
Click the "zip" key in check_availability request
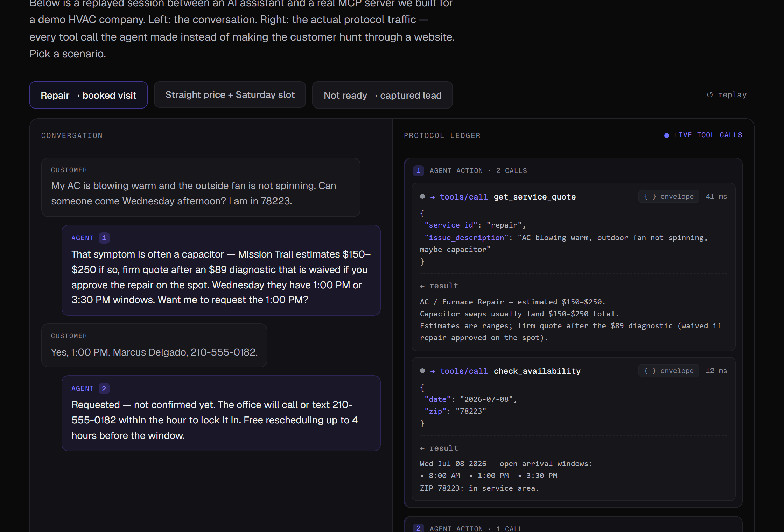436,411
